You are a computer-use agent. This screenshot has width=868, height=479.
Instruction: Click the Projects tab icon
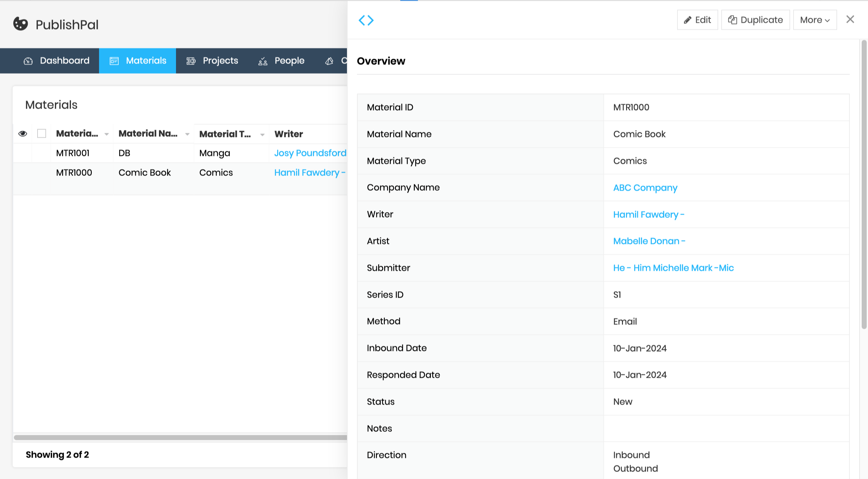click(191, 61)
